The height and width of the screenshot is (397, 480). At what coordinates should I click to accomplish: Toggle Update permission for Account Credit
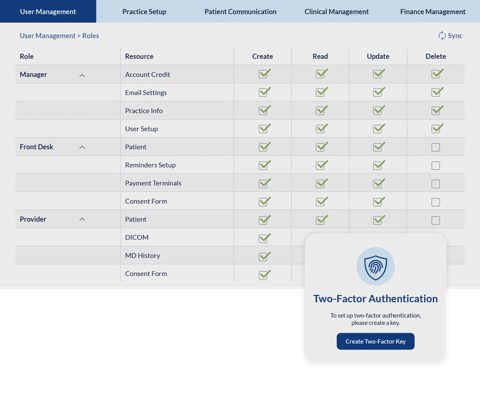click(x=379, y=74)
